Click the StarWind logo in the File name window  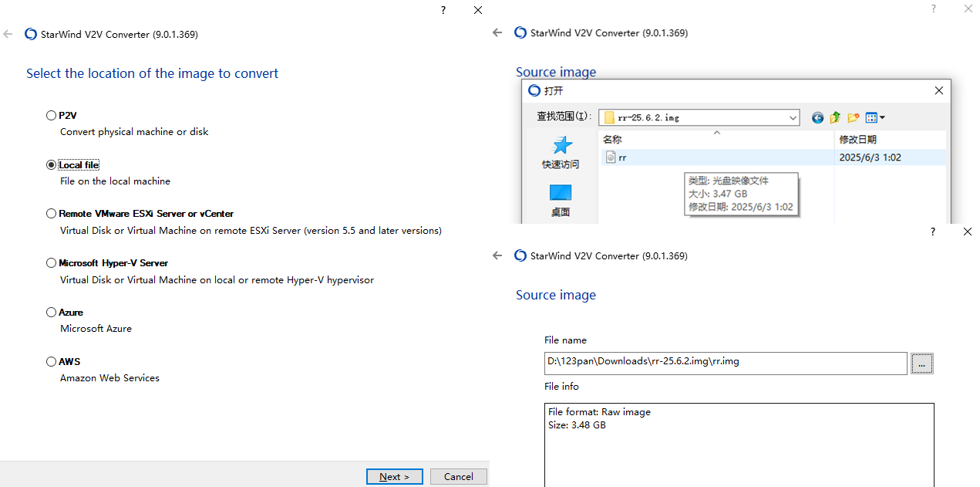pyautogui.click(x=520, y=255)
